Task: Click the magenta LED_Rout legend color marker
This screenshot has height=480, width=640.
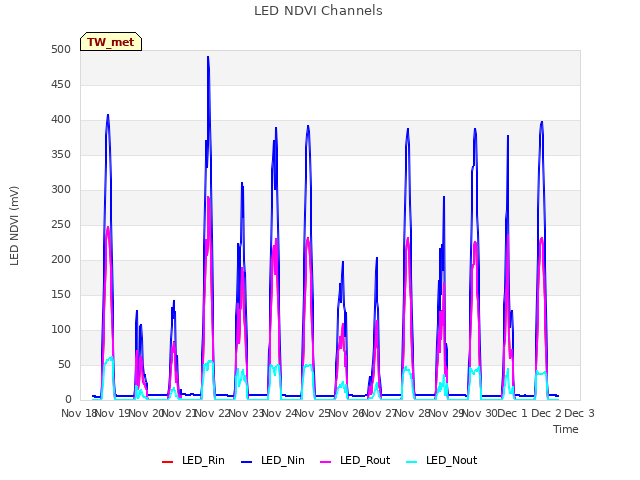Action: point(326,462)
